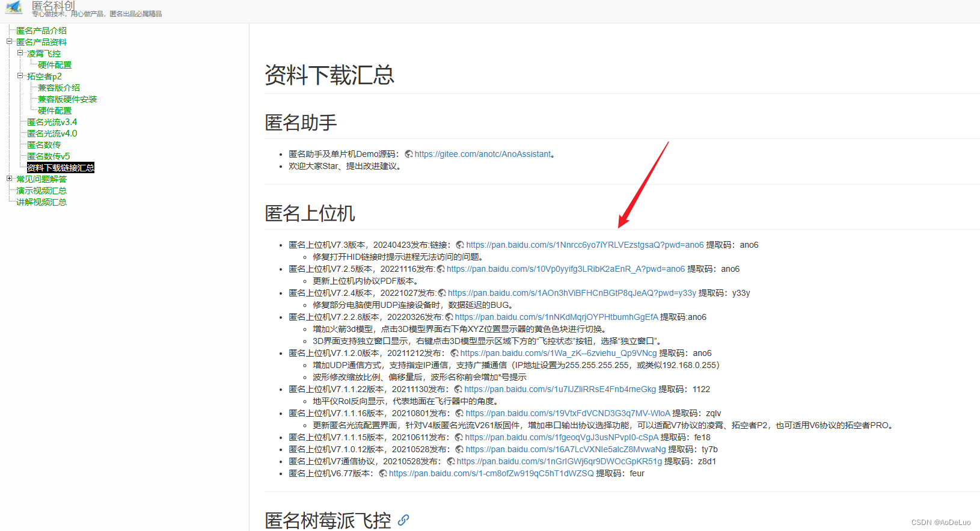Select 资料下载链接汇总 in the sidebar
Viewport: 980px width, 531px height.
pos(61,168)
